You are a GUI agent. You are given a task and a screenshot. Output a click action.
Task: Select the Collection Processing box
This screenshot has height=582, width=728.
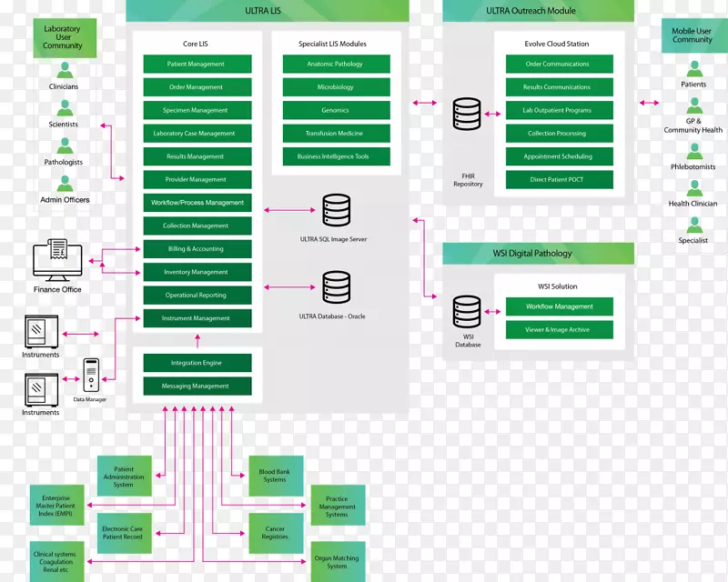[x=560, y=133]
